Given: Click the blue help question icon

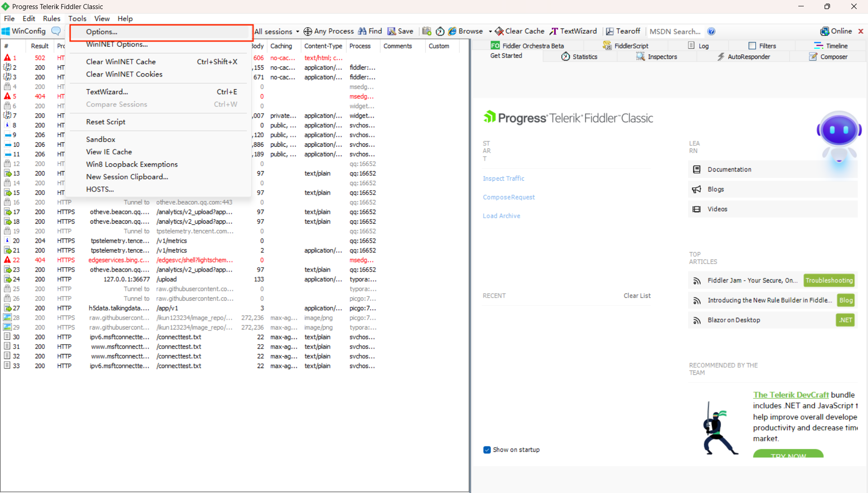Looking at the screenshot, I should click(711, 31).
